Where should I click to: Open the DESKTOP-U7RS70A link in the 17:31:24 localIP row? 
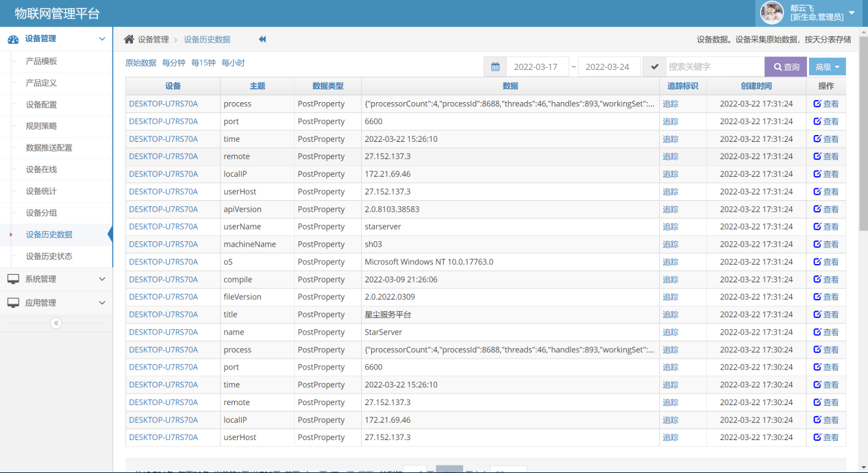coord(163,174)
